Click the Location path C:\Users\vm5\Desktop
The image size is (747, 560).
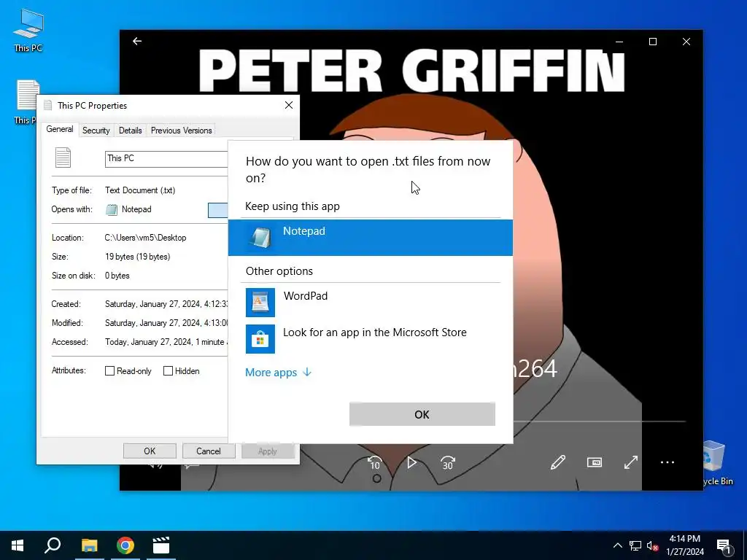(145, 238)
